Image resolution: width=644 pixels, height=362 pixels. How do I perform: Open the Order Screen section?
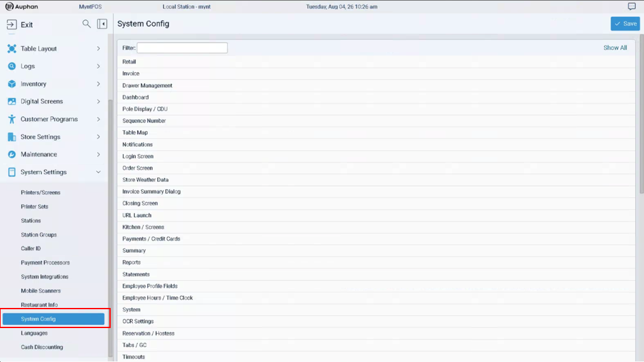[x=376, y=168]
